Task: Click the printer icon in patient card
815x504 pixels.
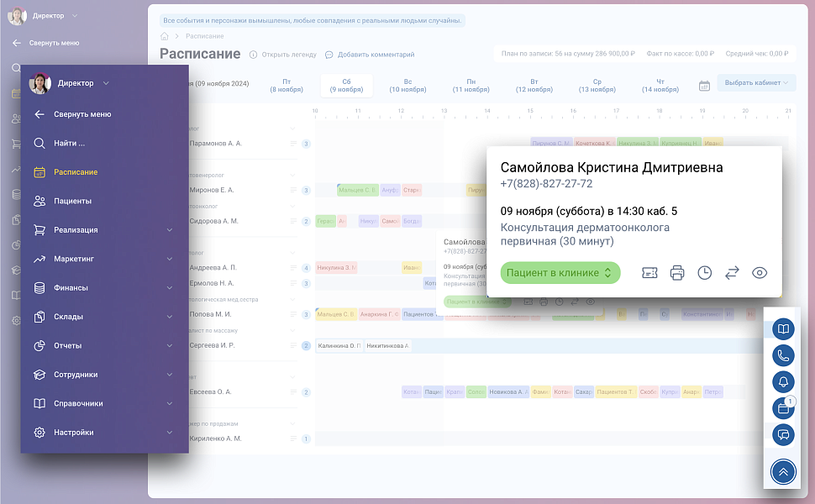Action: point(677,273)
